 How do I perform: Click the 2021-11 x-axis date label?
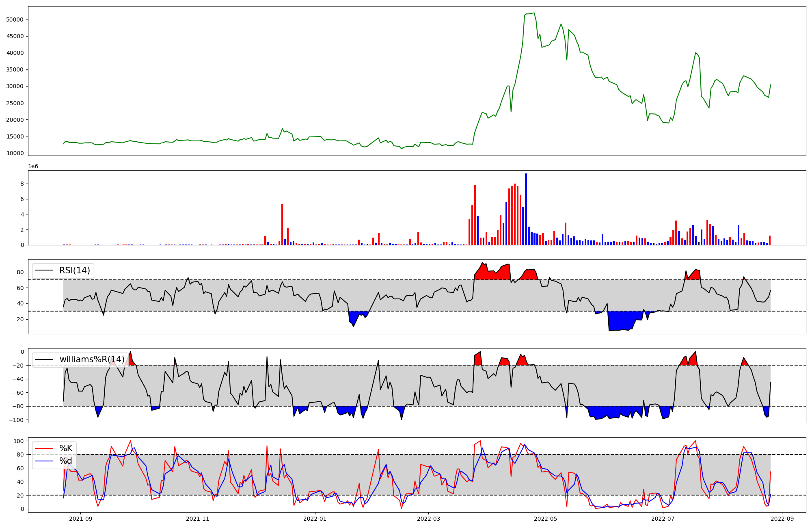[x=198, y=519]
